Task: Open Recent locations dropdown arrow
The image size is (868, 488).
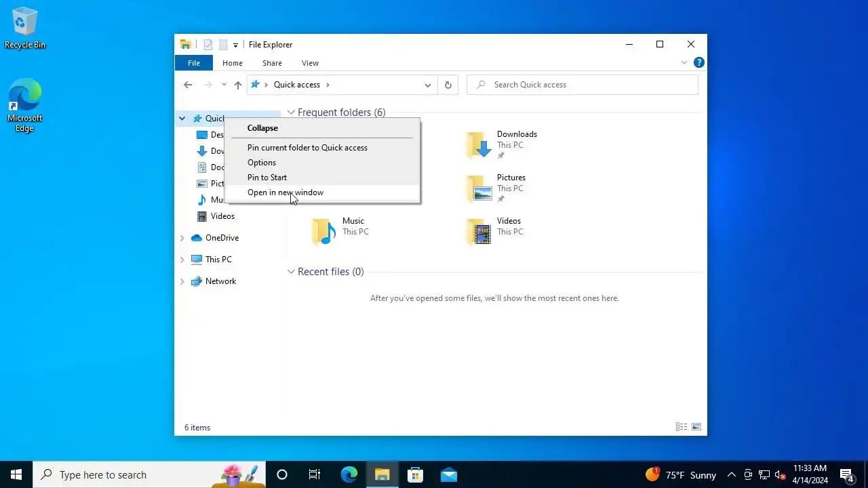Action: tap(224, 85)
